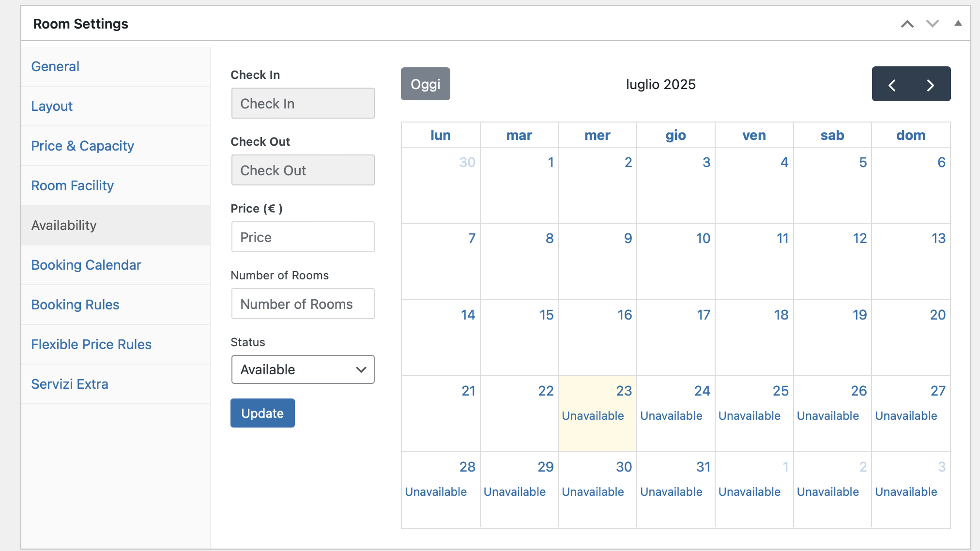980x551 pixels.
Task: Collapse the Room Settings panel triangle
Action: click(x=958, y=23)
